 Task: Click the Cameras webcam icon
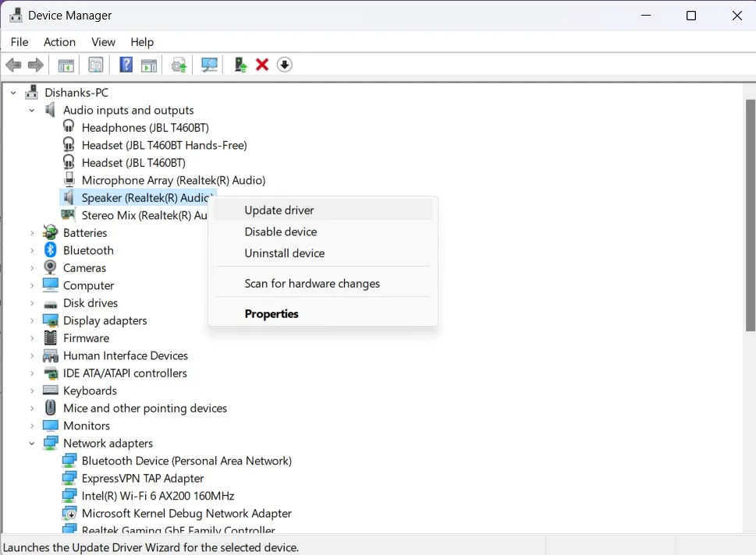click(x=50, y=267)
